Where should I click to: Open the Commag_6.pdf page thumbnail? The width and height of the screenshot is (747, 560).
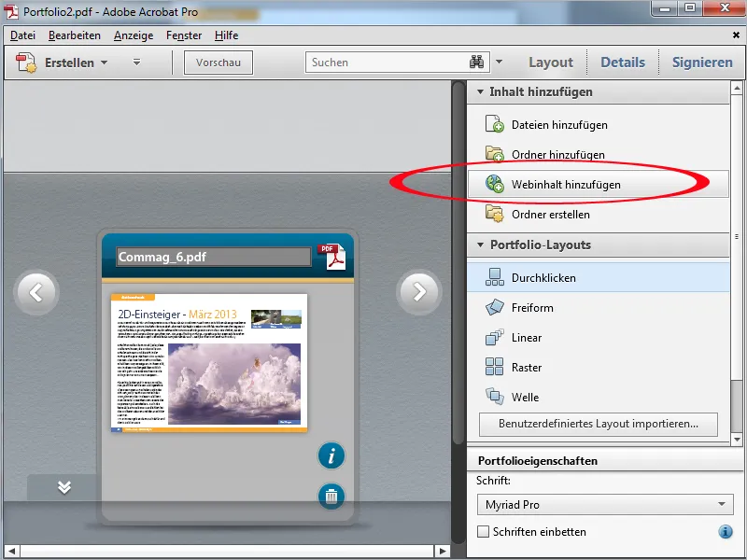209,363
